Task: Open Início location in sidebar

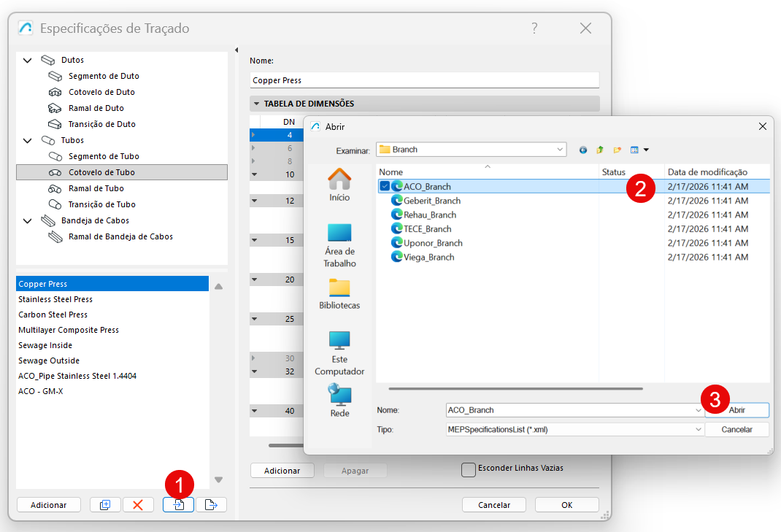Action: (339, 185)
